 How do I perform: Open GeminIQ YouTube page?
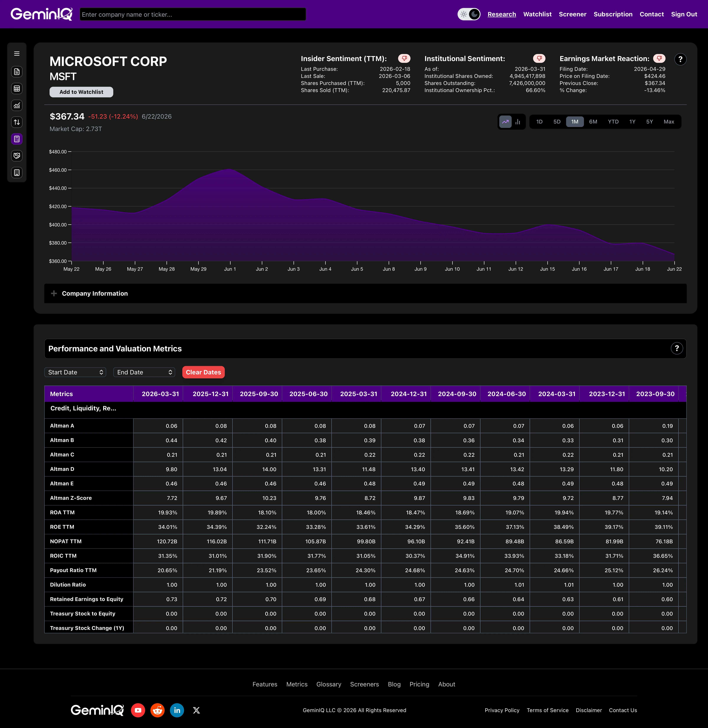[138, 710]
